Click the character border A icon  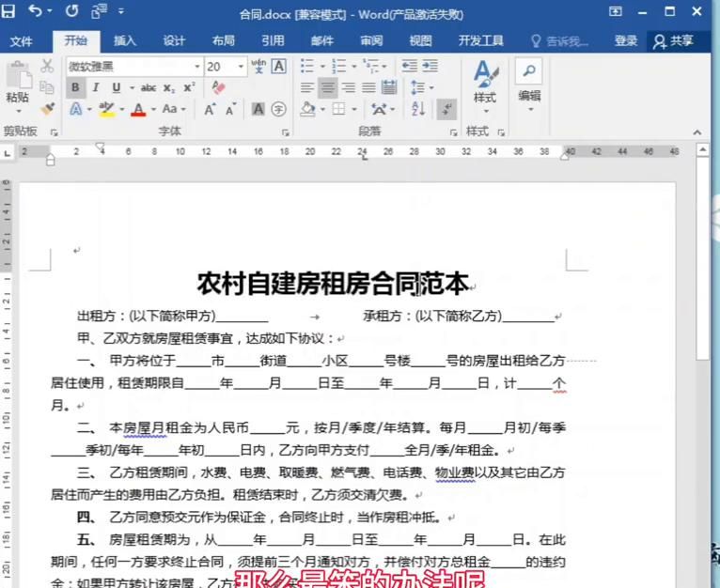coord(279,66)
